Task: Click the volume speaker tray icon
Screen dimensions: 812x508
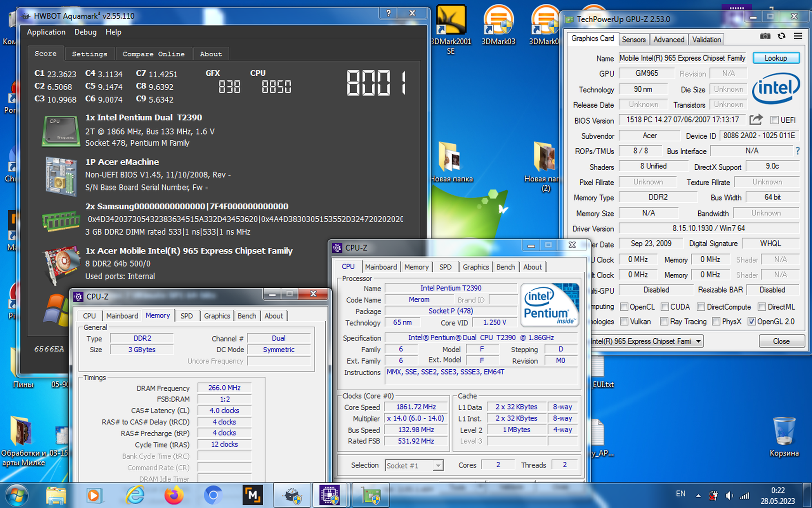Action: (729, 495)
